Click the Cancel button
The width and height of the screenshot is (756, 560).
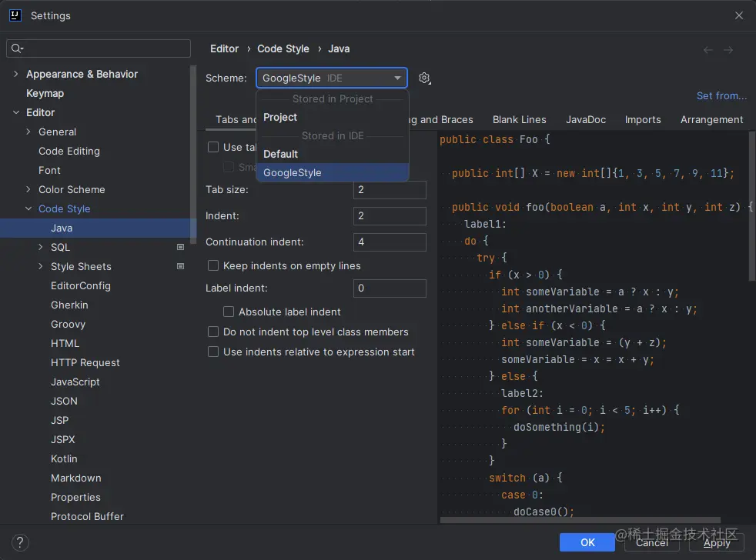click(652, 542)
